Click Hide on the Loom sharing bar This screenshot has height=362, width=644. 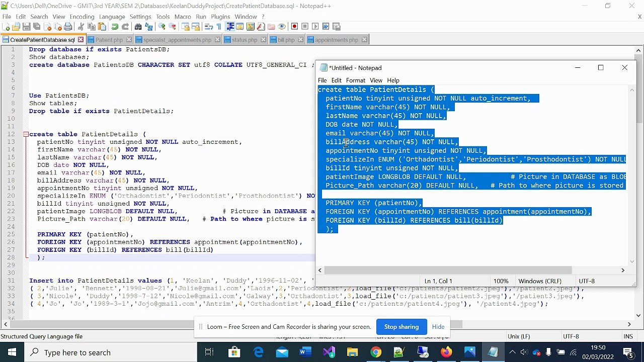click(x=438, y=327)
